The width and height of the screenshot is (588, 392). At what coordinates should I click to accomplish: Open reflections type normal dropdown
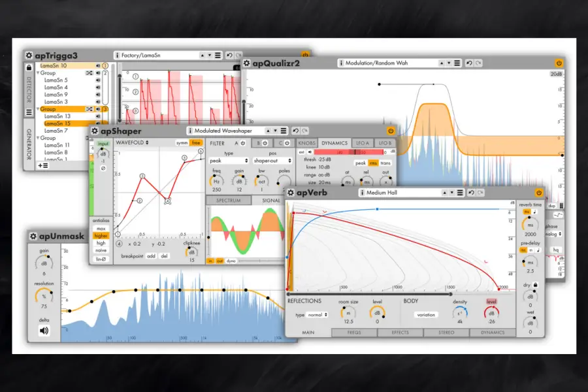point(317,315)
